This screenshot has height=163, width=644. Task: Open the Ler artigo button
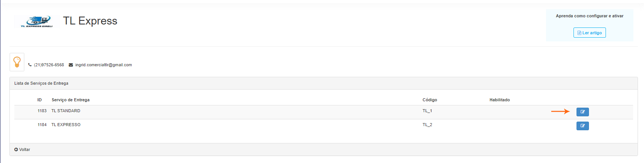pos(589,33)
